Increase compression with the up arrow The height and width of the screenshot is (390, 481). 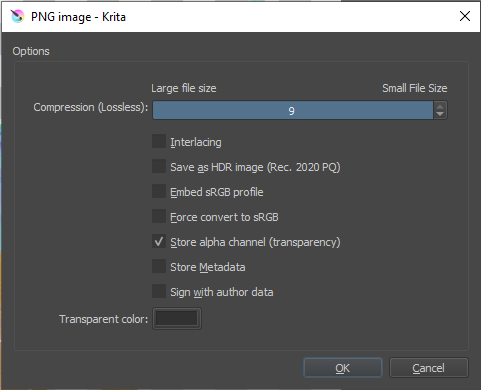click(x=440, y=107)
